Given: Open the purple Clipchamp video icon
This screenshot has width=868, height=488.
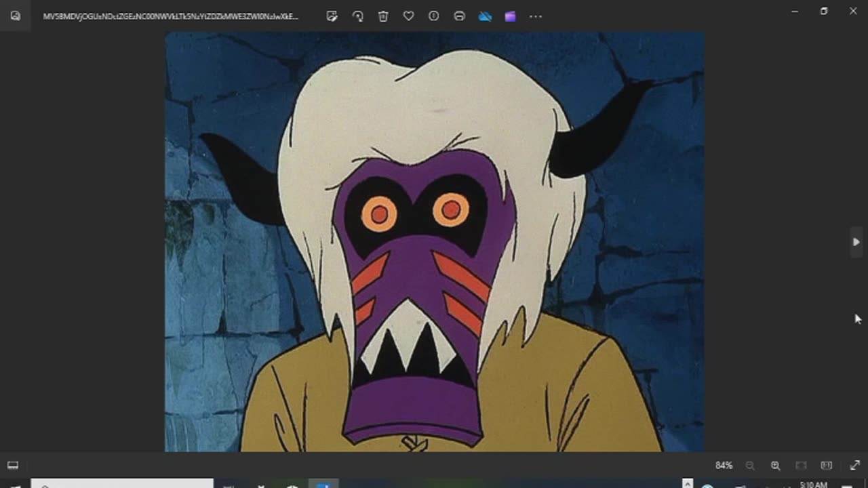Looking at the screenshot, I should [510, 16].
